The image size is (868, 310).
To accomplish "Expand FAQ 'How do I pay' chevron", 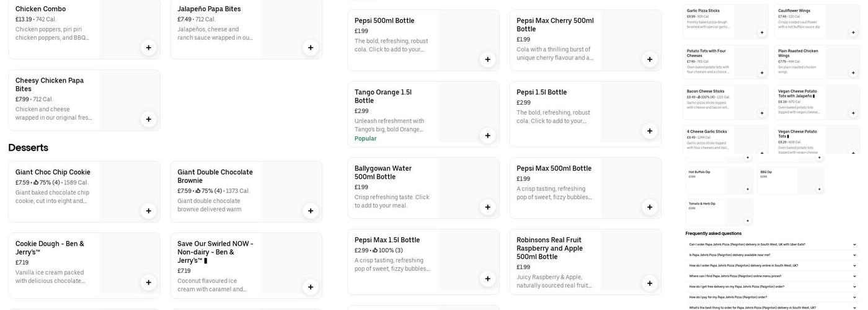I will coord(854,297).
